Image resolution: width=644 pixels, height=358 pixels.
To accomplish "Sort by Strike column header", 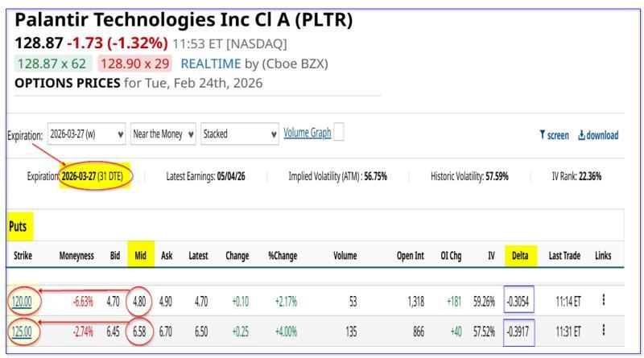I will click(23, 255).
